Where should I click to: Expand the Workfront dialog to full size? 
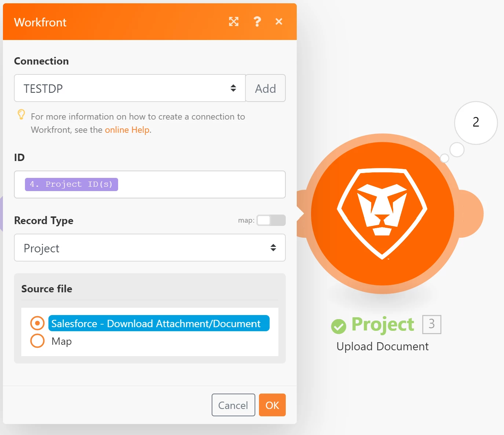[234, 22]
